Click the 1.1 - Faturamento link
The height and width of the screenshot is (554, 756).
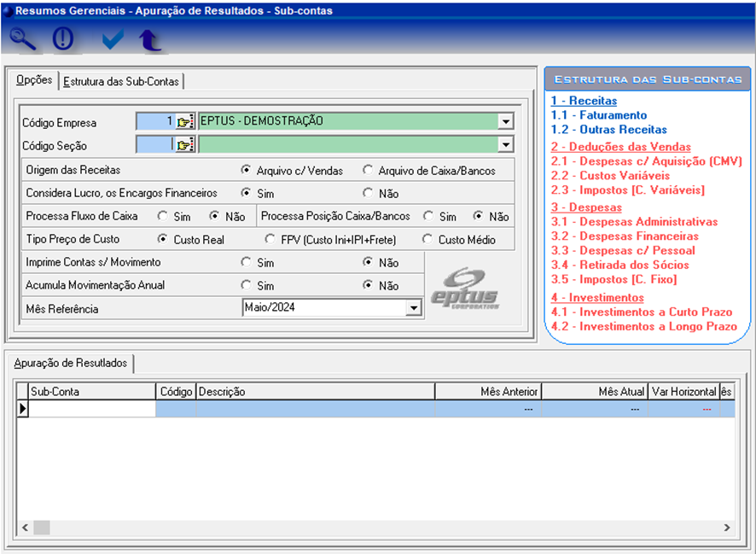click(598, 114)
